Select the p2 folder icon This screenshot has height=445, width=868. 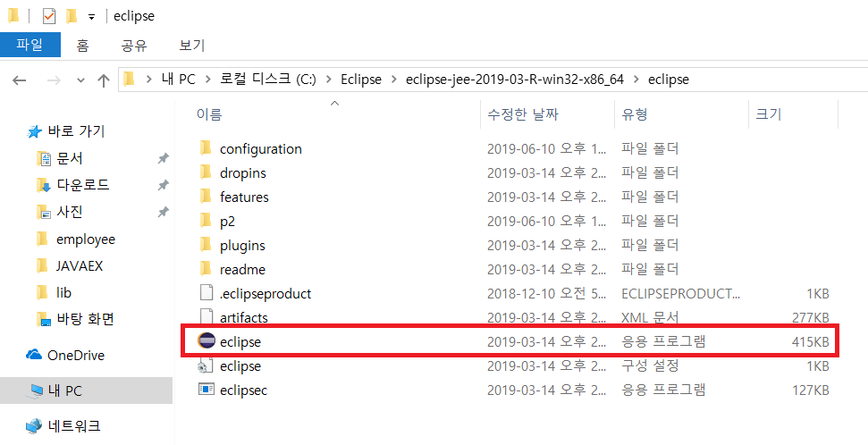206,221
